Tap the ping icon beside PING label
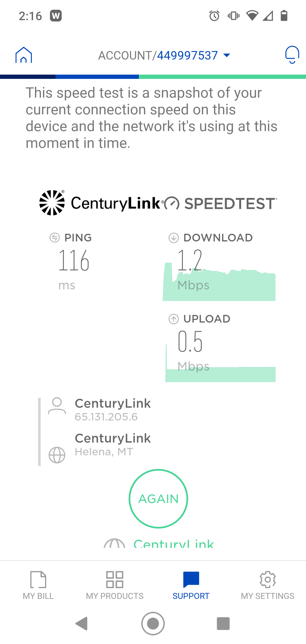Image resolution: width=306 pixels, height=644 pixels. [55, 238]
